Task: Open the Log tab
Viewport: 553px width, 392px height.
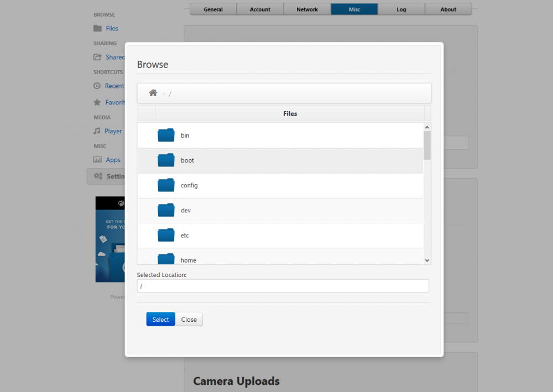Action: (x=401, y=9)
